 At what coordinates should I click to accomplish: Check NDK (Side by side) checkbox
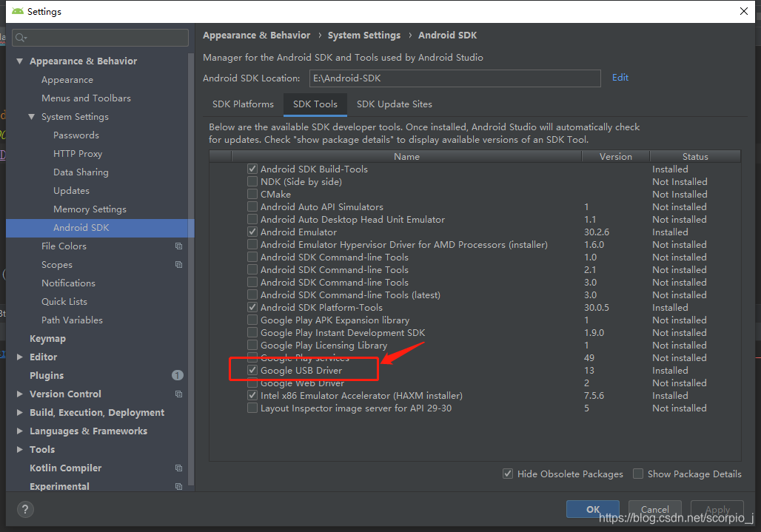252,181
